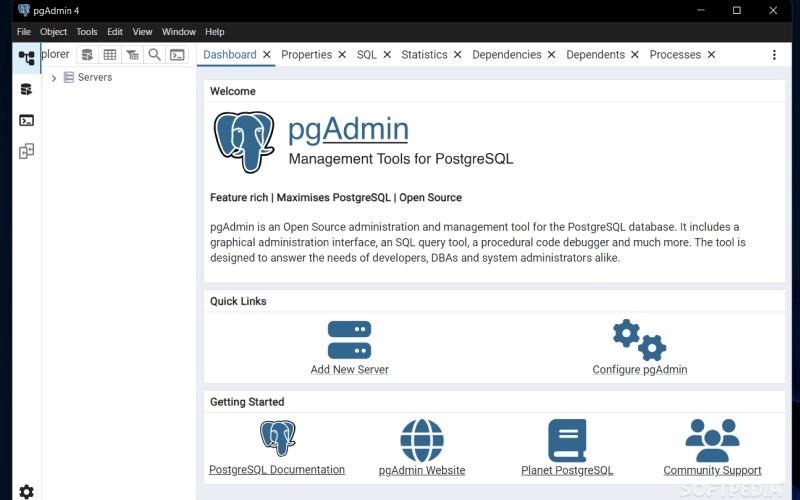
Task: Click the 'Welcome' section heading
Action: coord(233,91)
